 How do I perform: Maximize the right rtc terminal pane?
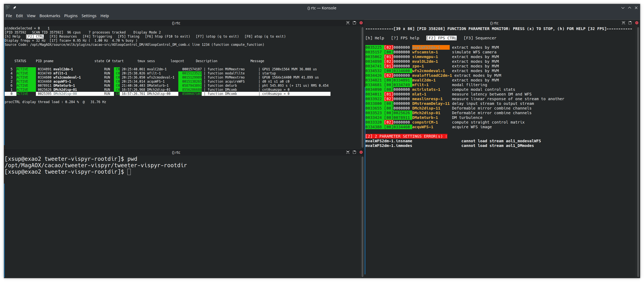[x=623, y=23]
